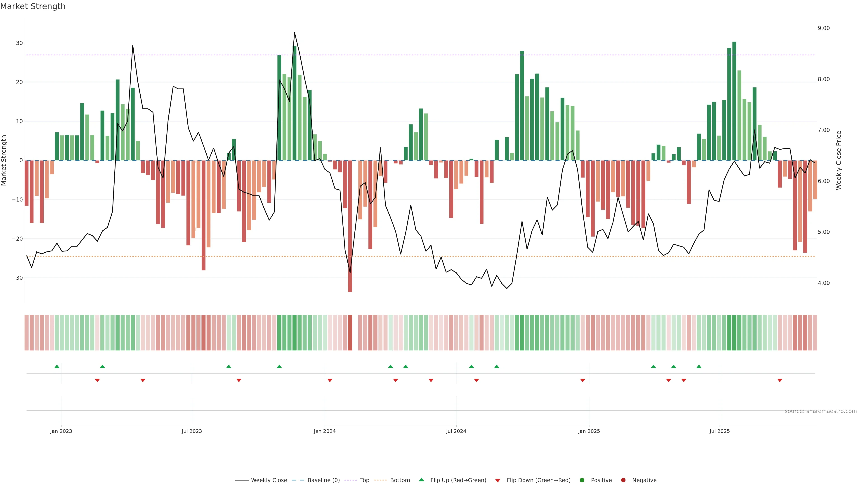Screen dimensions: 868x488
Task: Click the Jan 2024 x-axis label
Action: tap(325, 431)
